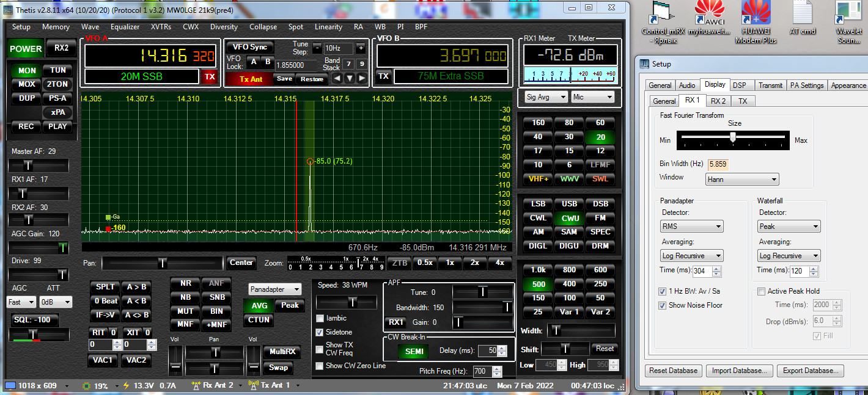Click the VFO Sync button
868x395 pixels.
(x=250, y=47)
